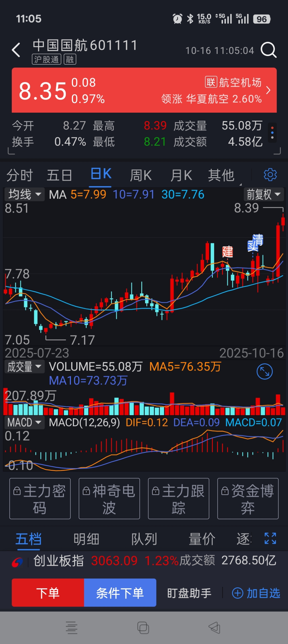Tap the lock icon on 资金博弈
Image resolution: width=288 pixels, height=644 pixels.
(225, 491)
